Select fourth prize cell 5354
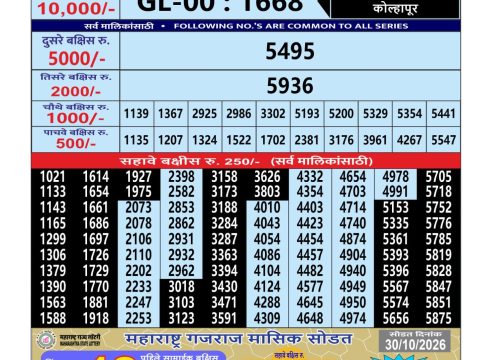480x360 pixels. [x=409, y=114]
